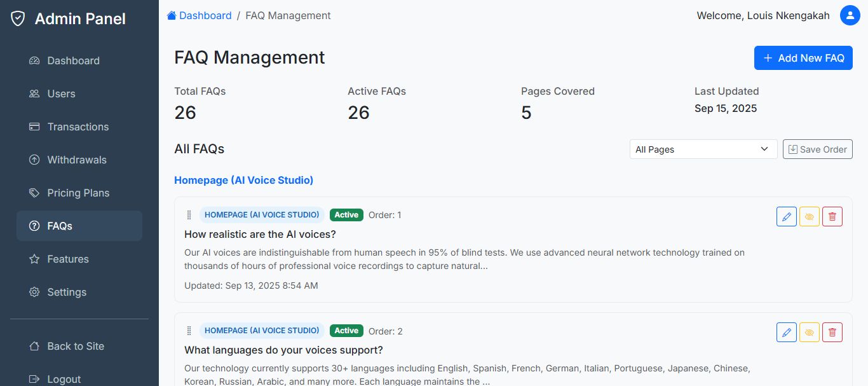Go to Pricing Plans in sidebar
Image resolution: width=868 pixels, height=386 pixels.
click(78, 193)
